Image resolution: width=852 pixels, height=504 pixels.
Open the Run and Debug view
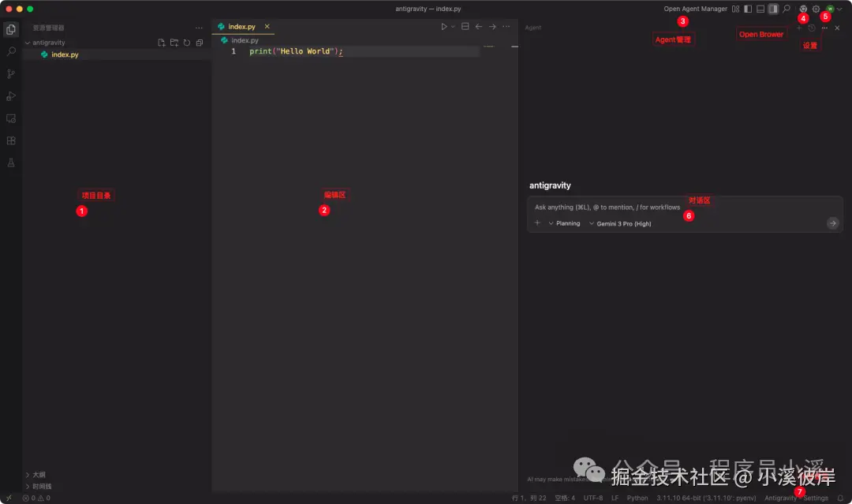(x=11, y=96)
